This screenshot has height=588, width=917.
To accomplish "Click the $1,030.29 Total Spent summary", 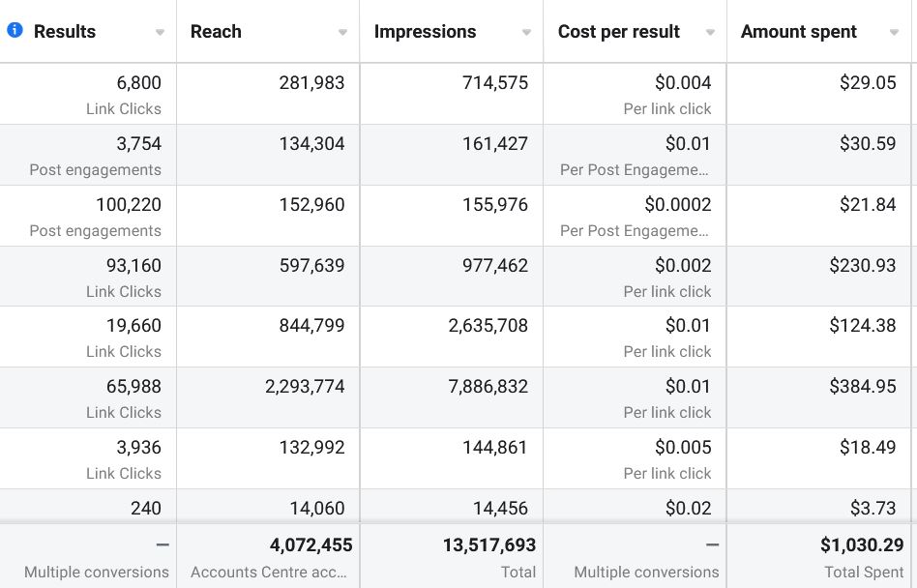I will click(x=861, y=546).
